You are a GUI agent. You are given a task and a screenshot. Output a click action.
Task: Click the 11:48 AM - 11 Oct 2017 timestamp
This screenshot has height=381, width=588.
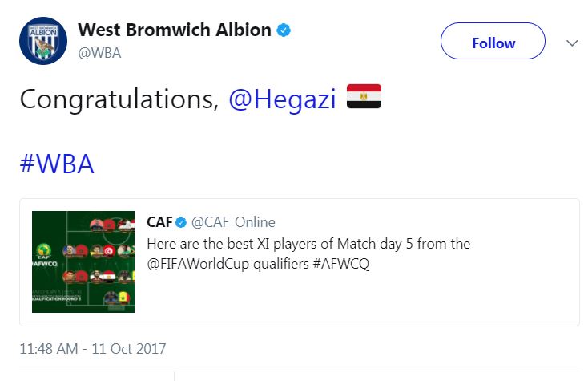[x=93, y=349]
